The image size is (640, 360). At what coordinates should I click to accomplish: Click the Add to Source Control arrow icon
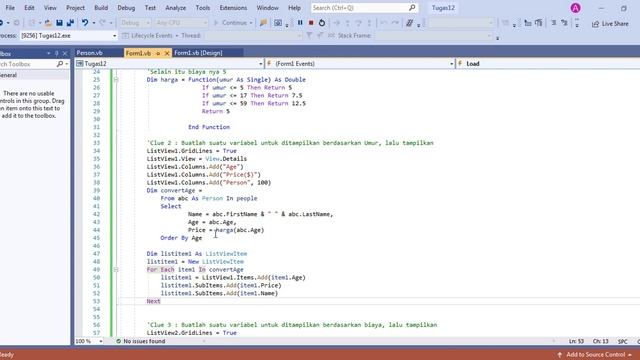pyautogui.click(x=560, y=355)
